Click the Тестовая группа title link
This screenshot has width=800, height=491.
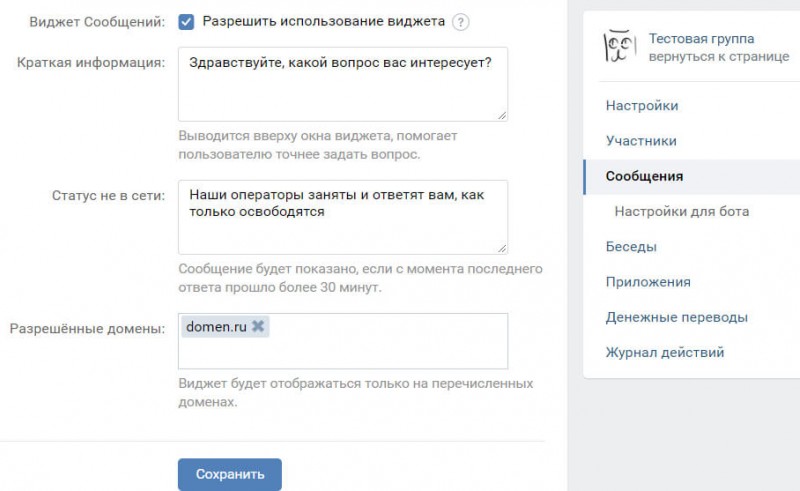[701, 39]
